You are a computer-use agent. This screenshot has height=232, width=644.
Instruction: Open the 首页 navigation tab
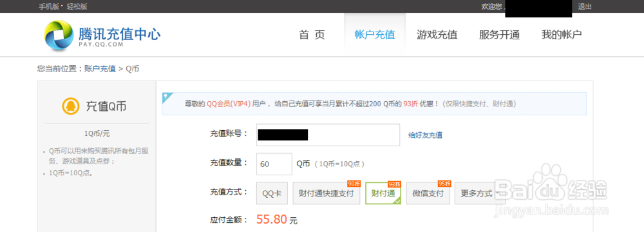click(x=312, y=35)
